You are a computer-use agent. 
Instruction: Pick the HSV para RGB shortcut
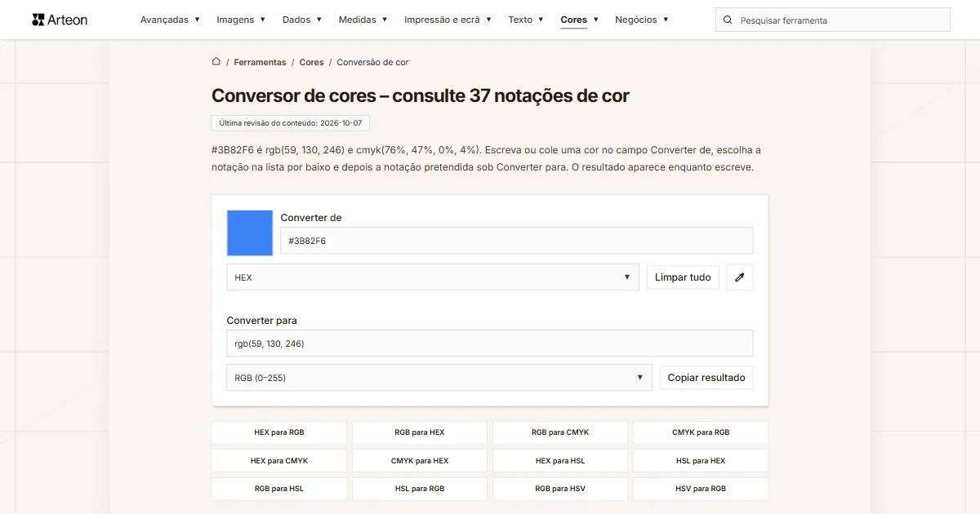pos(701,489)
